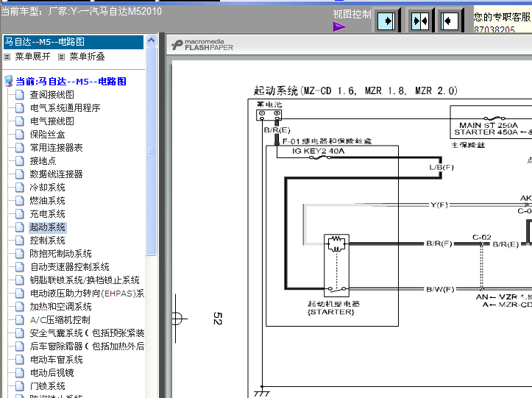The width and height of the screenshot is (532, 398).
Task: Open the 控制系统 entry
Action: pyautogui.click(x=48, y=241)
